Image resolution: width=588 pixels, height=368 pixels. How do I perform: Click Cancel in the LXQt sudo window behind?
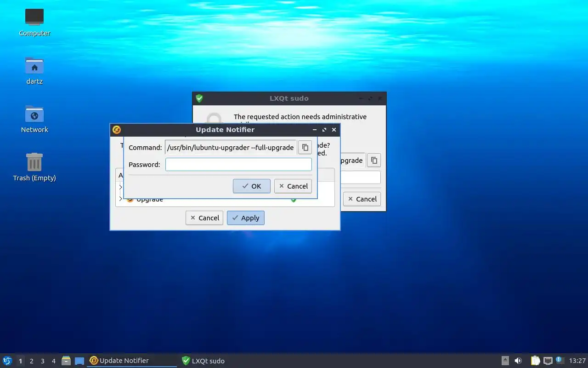pyautogui.click(x=362, y=199)
